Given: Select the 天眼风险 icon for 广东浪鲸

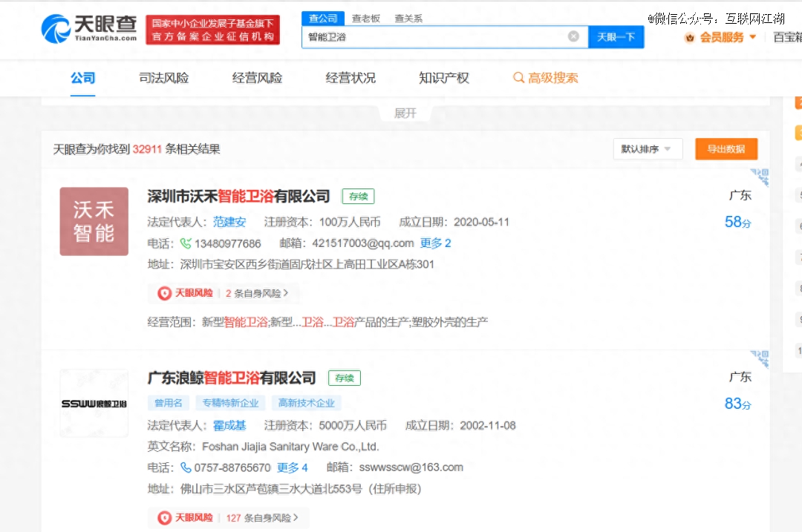Looking at the screenshot, I should tap(165, 518).
